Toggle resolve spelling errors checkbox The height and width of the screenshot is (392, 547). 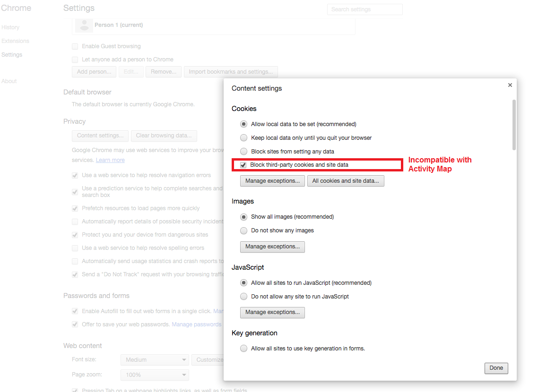tap(75, 248)
